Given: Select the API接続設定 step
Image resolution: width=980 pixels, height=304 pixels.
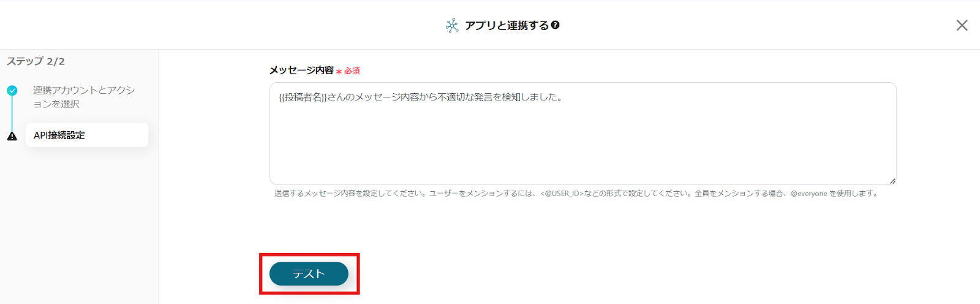Looking at the screenshot, I should click(87, 135).
